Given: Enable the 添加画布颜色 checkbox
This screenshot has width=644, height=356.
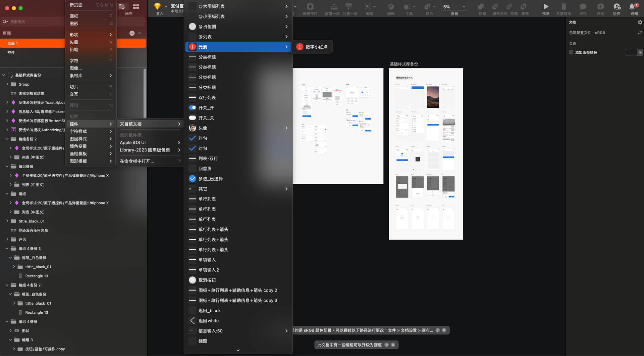Looking at the screenshot, I should 571,52.
